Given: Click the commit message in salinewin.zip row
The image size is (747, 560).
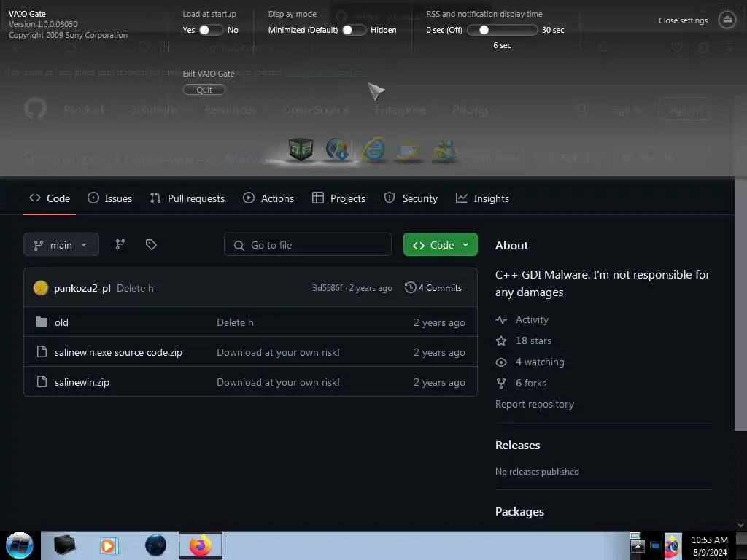Looking at the screenshot, I should 278,382.
